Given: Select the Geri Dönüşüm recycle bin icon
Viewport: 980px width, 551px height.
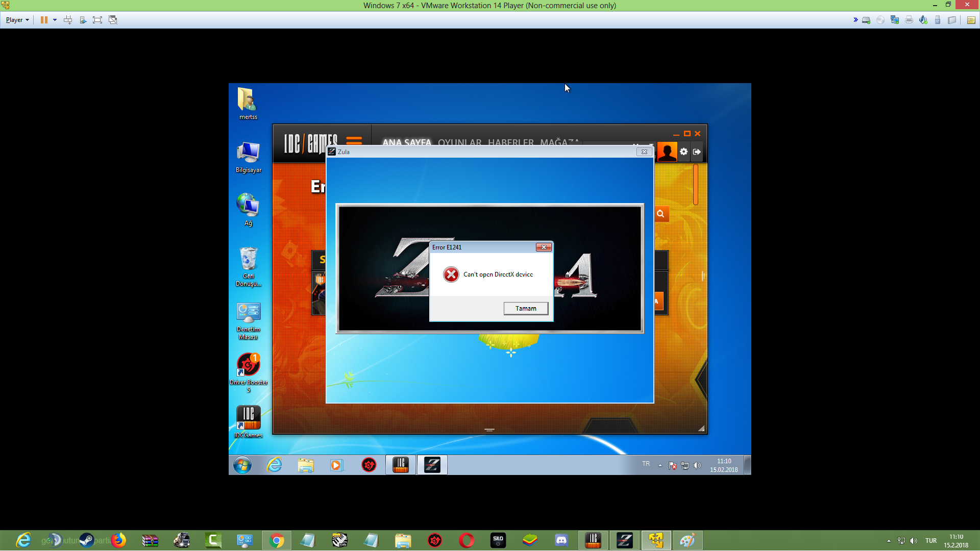Looking at the screenshot, I should [x=248, y=267].
